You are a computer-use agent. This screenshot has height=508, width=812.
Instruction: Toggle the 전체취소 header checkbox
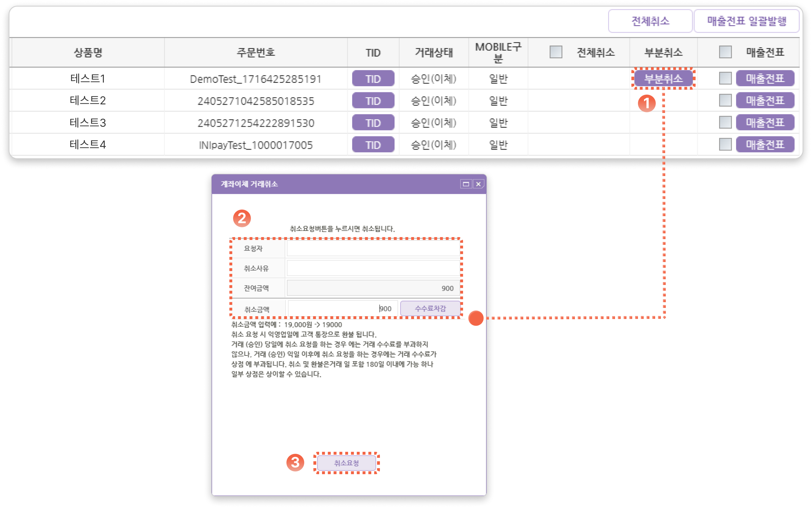coord(556,52)
